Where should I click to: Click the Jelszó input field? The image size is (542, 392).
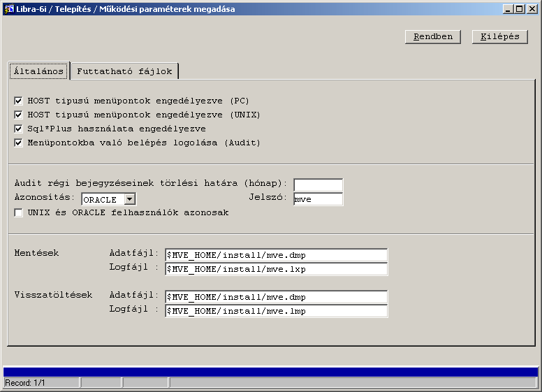click(318, 199)
